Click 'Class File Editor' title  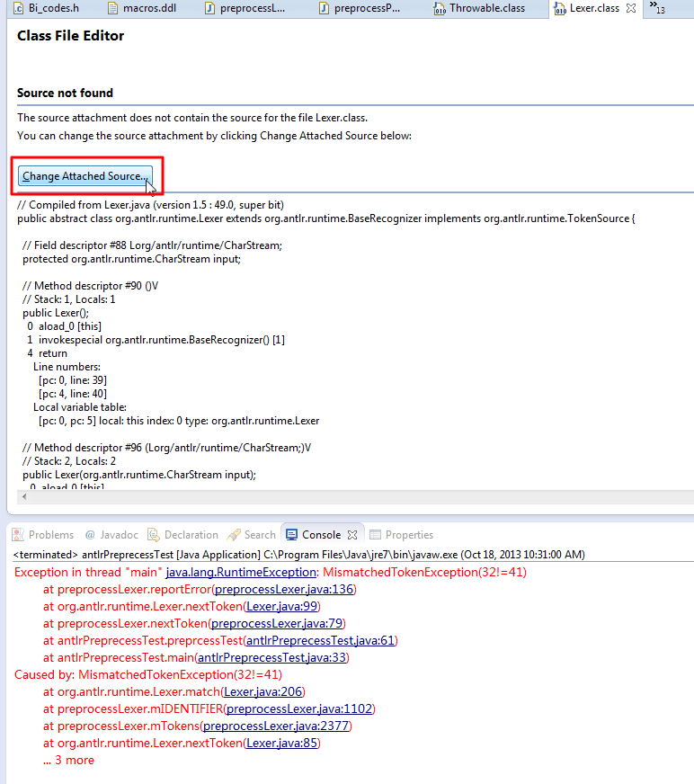(x=70, y=35)
